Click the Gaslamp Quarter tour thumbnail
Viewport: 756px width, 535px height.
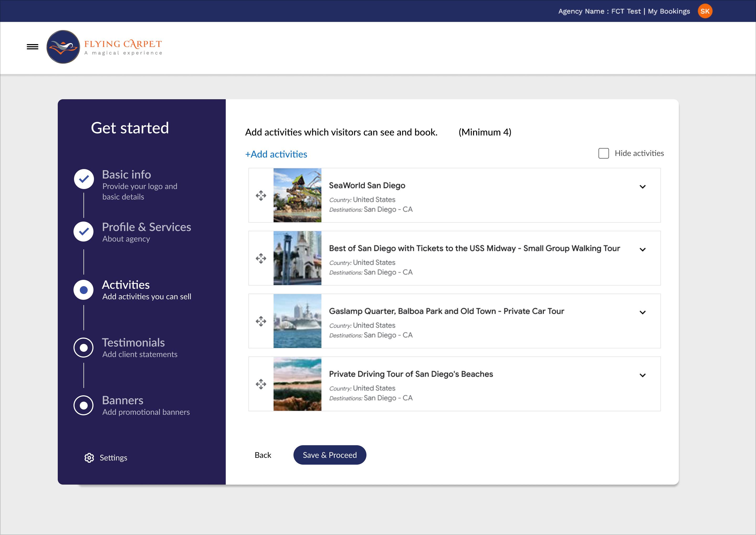pyautogui.click(x=297, y=321)
